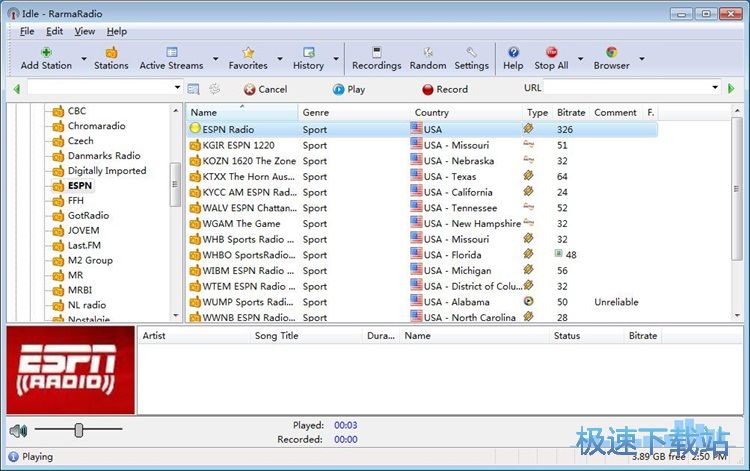Screen dimensions: 750x471
Task: Mute audio with the speaker icon
Action: tap(17, 431)
